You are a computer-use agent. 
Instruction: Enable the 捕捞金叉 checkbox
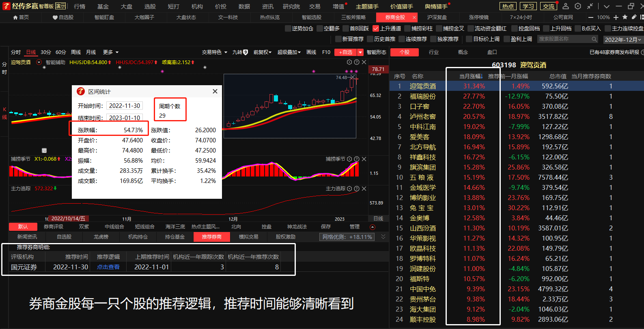[439, 28]
